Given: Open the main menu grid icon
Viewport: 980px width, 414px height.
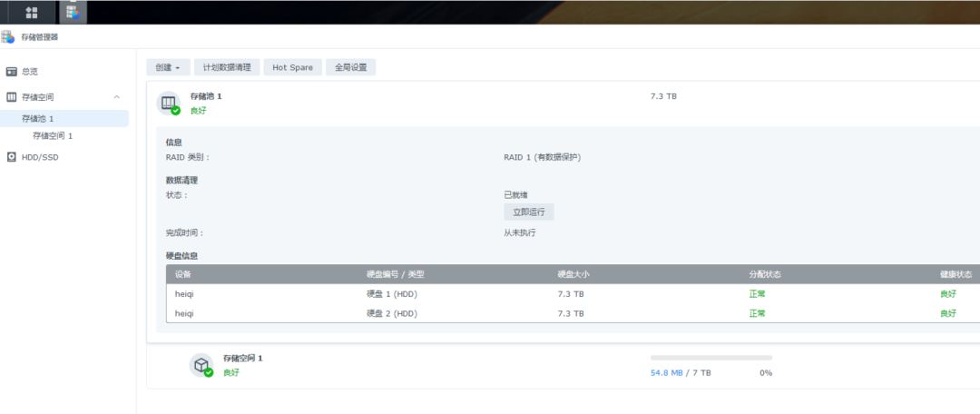Looking at the screenshot, I should (x=32, y=12).
